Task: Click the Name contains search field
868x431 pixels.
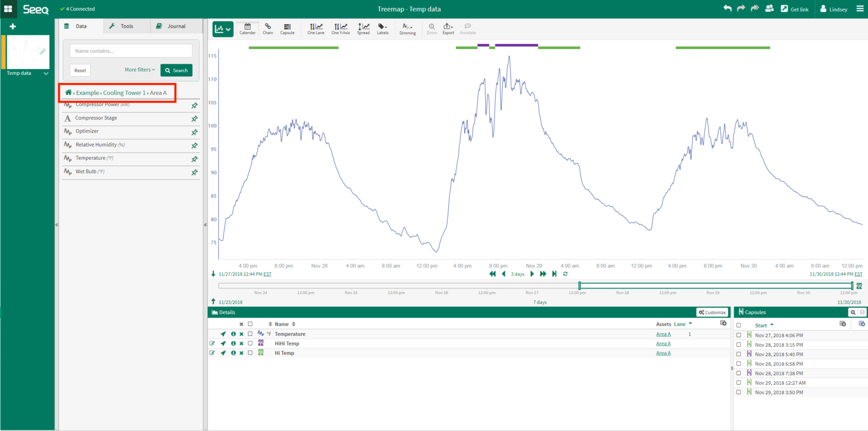Action: coord(131,51)
